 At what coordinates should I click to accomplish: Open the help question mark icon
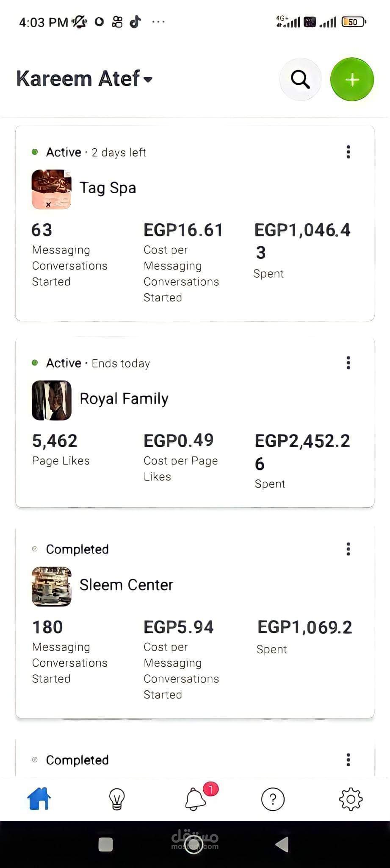point(273,799)
